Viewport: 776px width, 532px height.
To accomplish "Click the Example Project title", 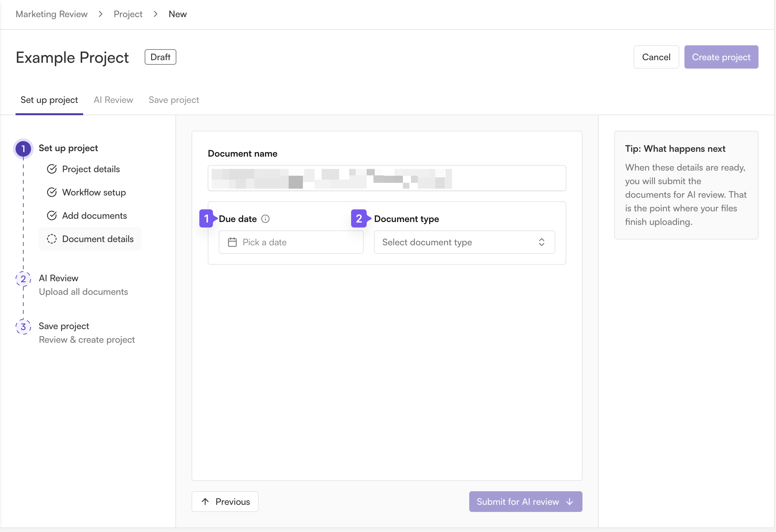I will click(x=72, y=58).
